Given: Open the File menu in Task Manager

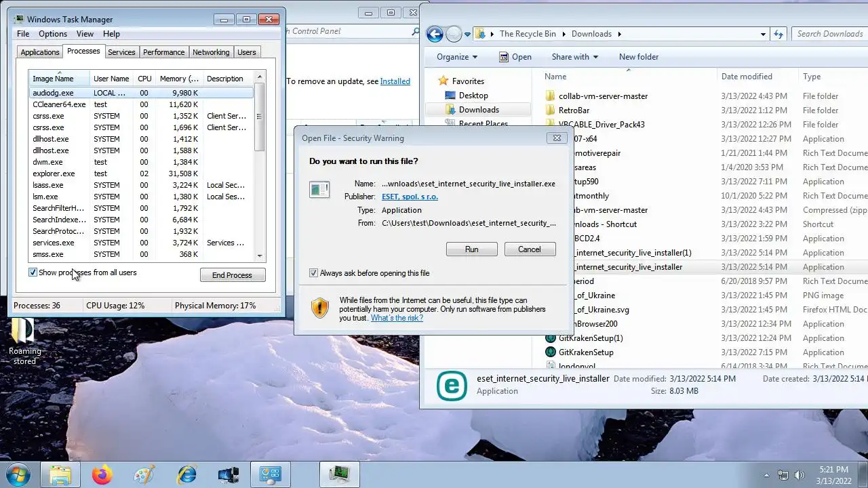Looking at the screenshot, I should [x=23, y=34].
